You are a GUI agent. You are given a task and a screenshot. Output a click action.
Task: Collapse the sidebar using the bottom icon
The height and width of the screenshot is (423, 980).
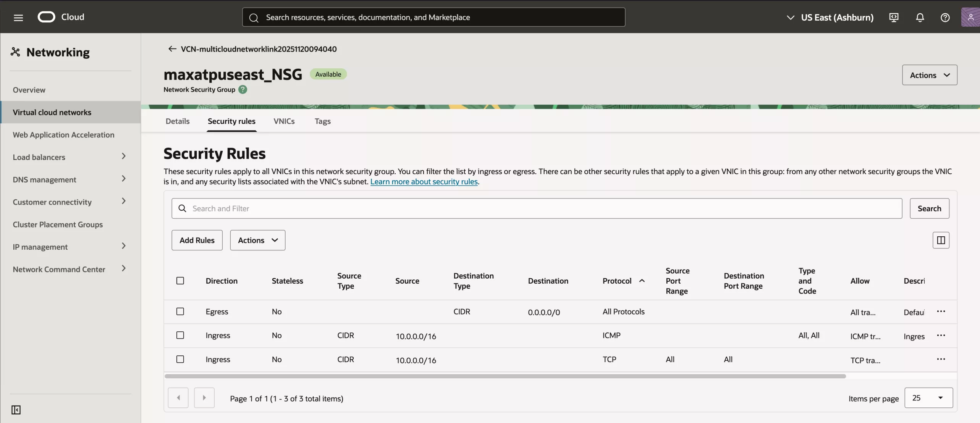click(x=16, y=410)
